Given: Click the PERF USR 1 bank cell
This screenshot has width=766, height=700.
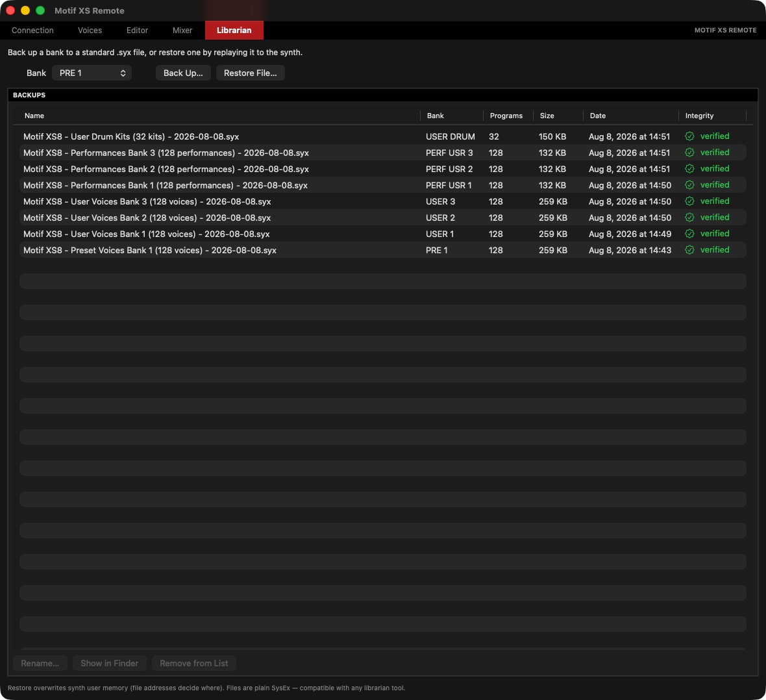Looking at the screenshot, I should (449, 185).
